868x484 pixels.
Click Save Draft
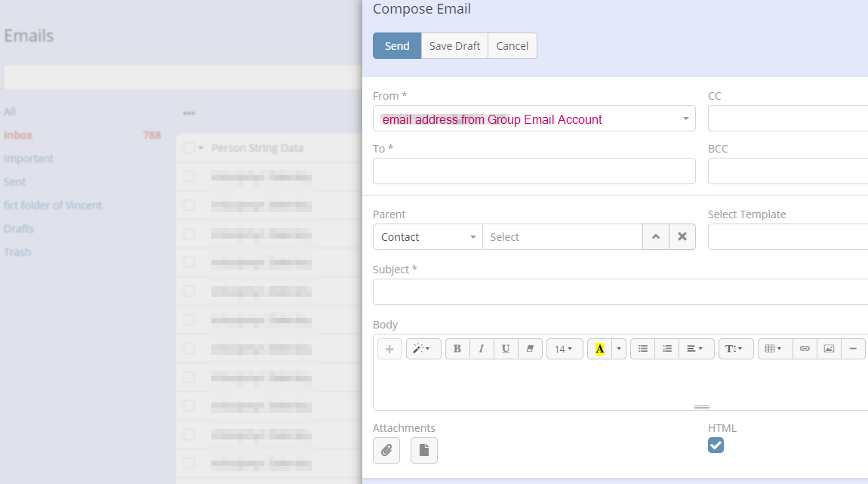point(454,46)
